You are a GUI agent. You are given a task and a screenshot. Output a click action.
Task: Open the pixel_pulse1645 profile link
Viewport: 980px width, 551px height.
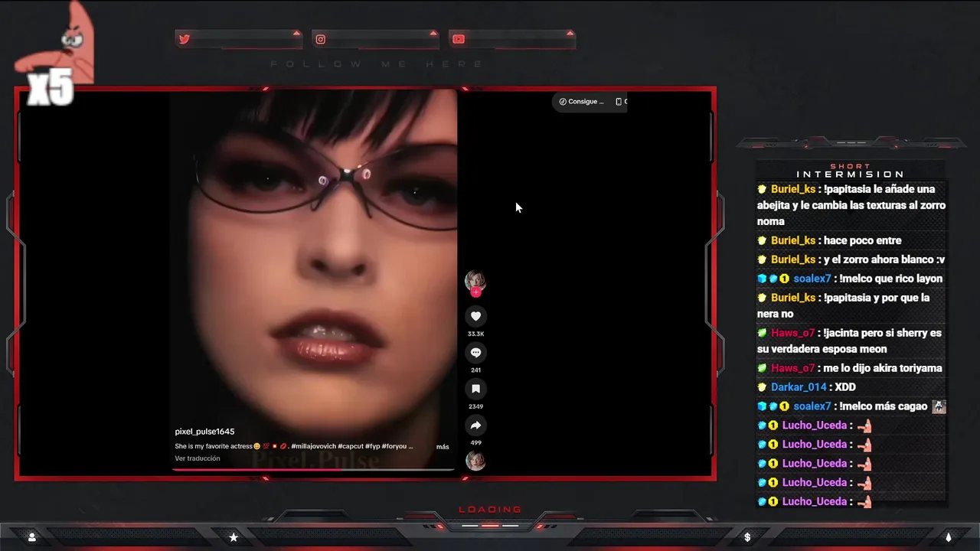coord(204,432)
